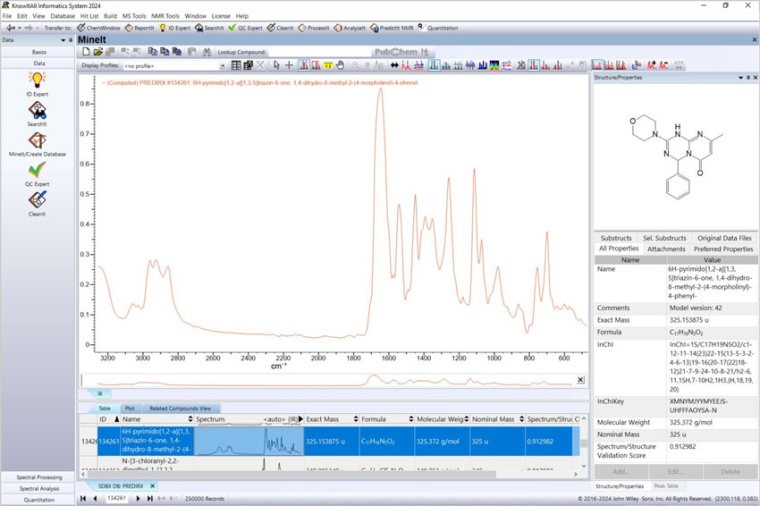
Task: Open ID Expert in the left sidebar
Action: 37,80
